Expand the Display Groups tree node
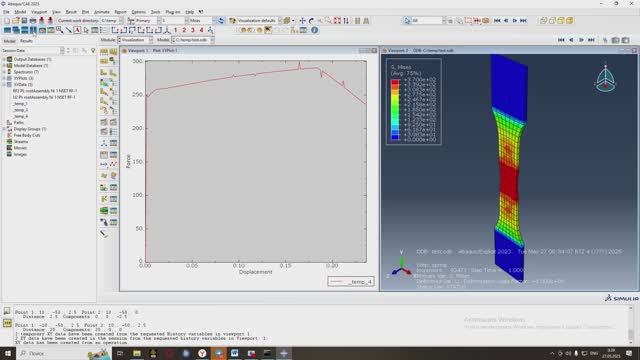Image resolution: width=640 pixels, height=360 pixels. 4,129
